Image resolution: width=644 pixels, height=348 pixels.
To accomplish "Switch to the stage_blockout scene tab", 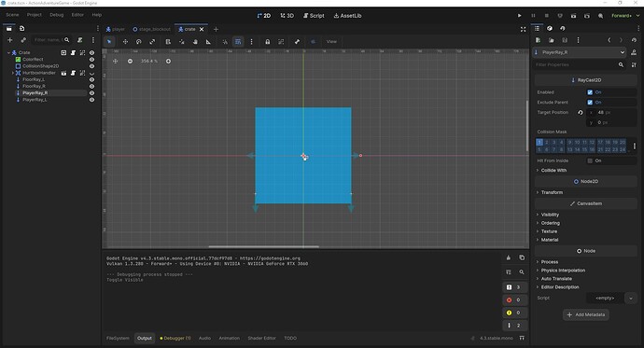I will tap(151, 29).
